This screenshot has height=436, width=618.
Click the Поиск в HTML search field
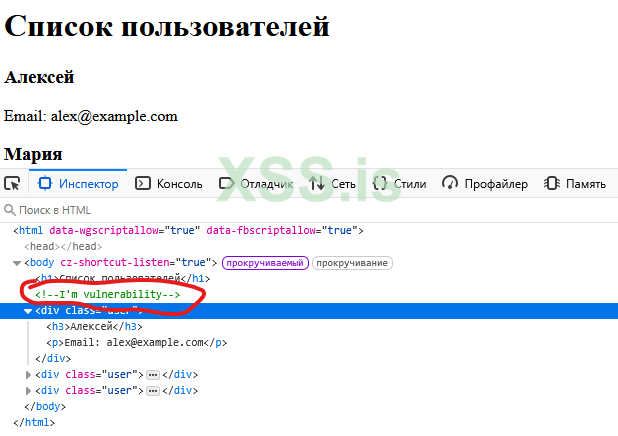pos(309,210)
